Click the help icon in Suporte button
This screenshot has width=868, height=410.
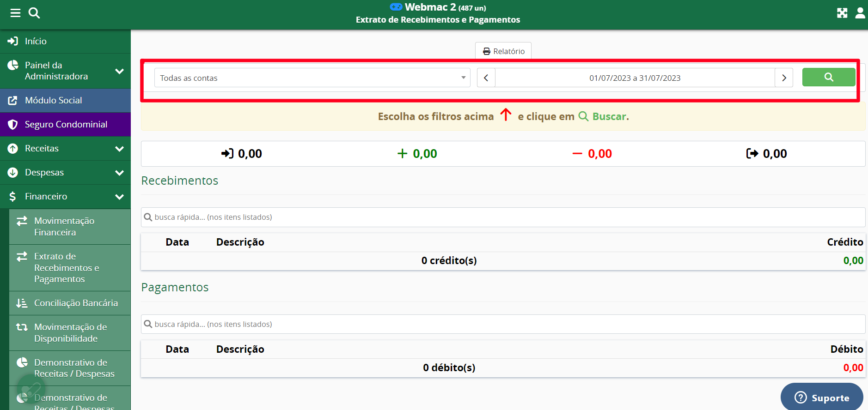(x=801, y=398)
